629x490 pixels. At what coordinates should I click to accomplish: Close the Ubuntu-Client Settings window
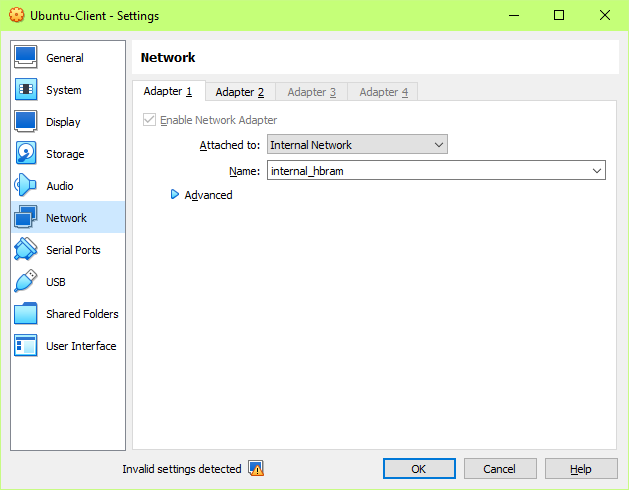coord(605,15)
